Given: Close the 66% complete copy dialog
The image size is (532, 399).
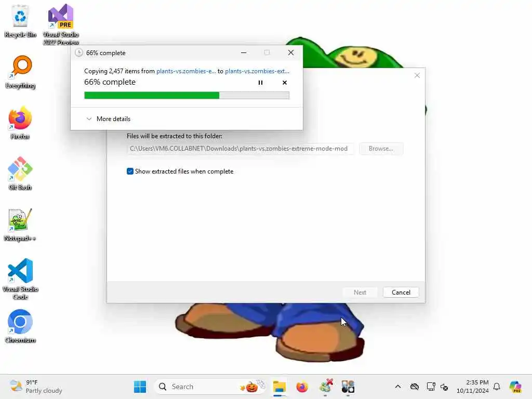Looking at the screenshot, I should tap(291, 52).
